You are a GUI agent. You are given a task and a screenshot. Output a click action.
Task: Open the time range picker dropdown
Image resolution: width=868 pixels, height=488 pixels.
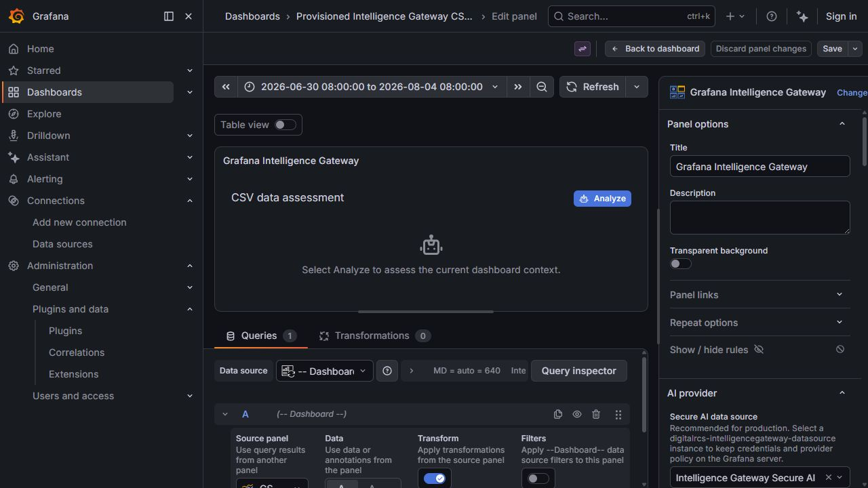tap(372, 87)
